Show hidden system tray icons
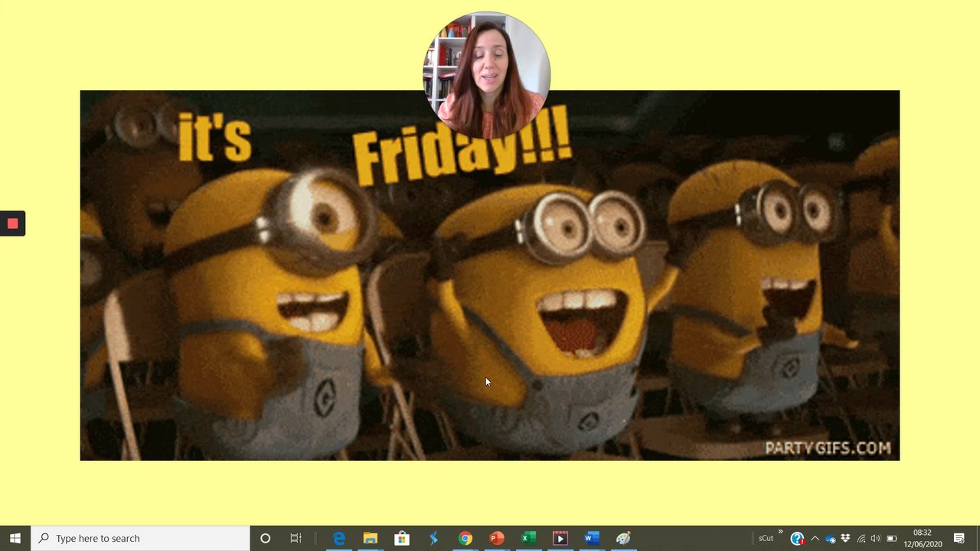This screenshot has width=980, height=551. (815, 538)
